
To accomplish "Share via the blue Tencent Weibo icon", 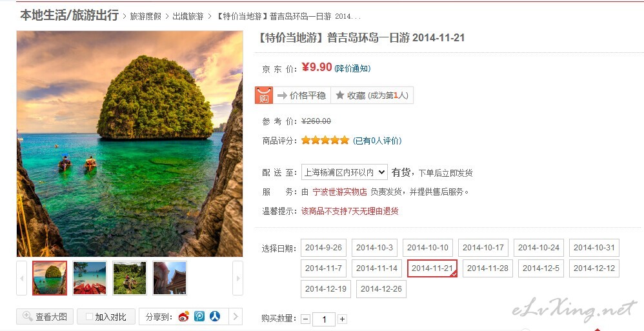I will point(199,316).
